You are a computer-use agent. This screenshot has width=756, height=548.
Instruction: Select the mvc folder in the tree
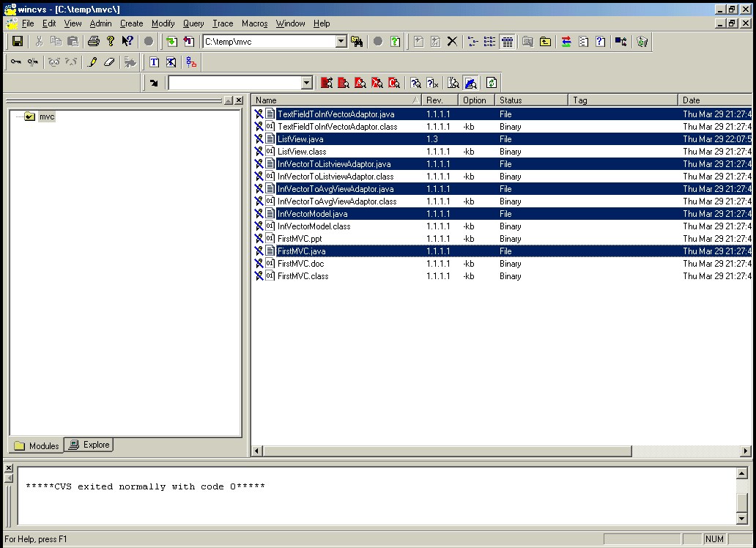46,116
